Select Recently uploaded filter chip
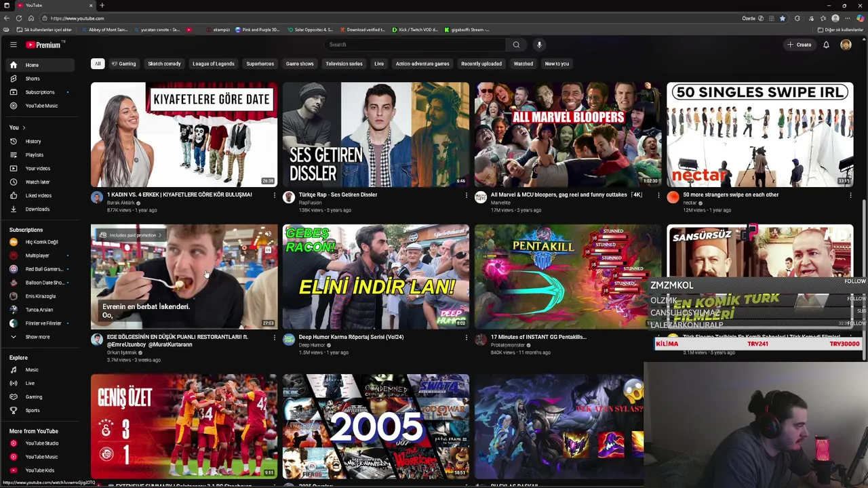This screenshot has height=488, width=868. (481, 64)
